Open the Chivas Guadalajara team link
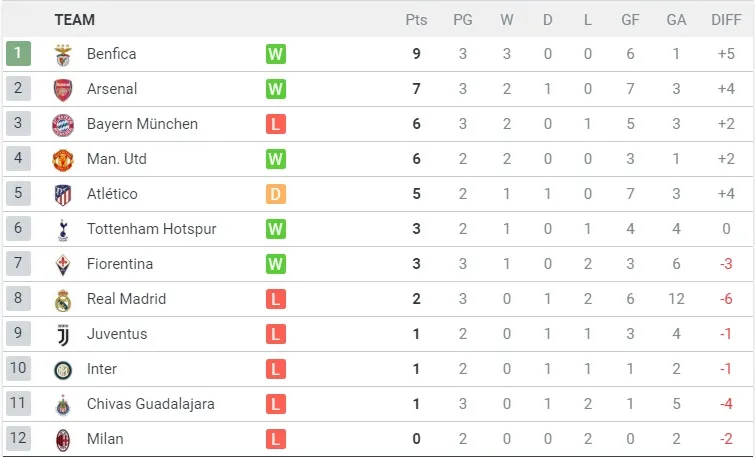Viewport: 755px width, 457px height. pos(150,404)
